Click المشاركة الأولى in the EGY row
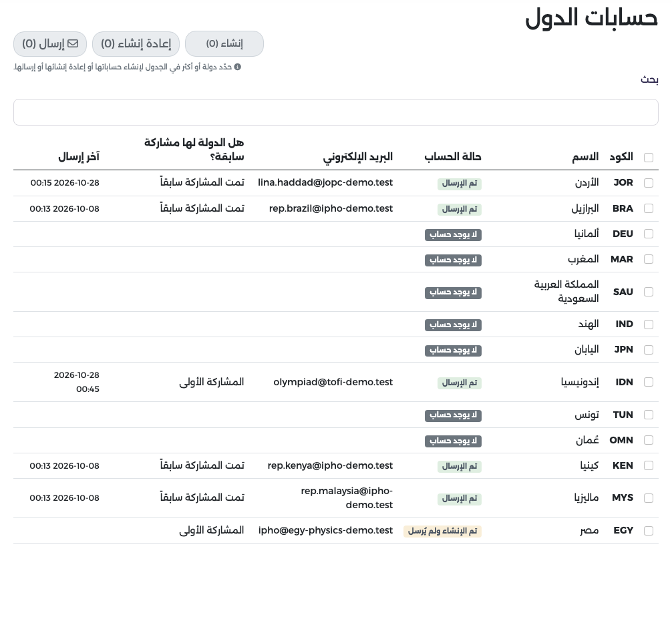Screen dimensions: 672x623 (211, 530)
